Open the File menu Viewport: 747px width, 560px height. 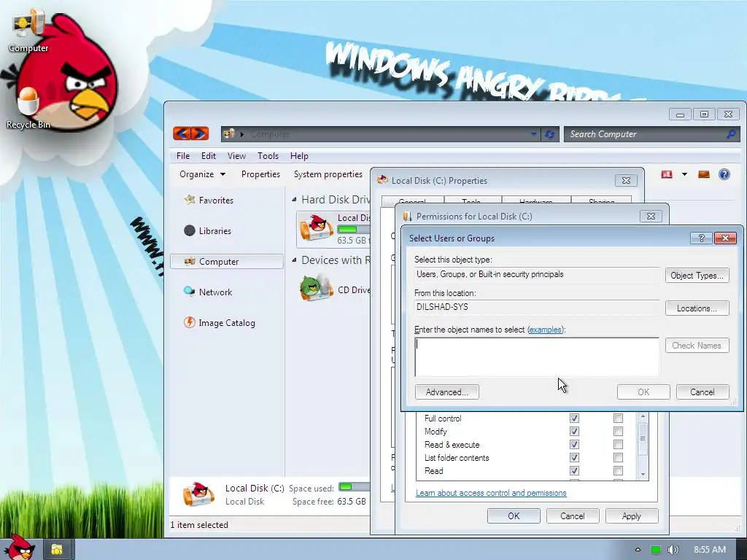coord(183,156)
